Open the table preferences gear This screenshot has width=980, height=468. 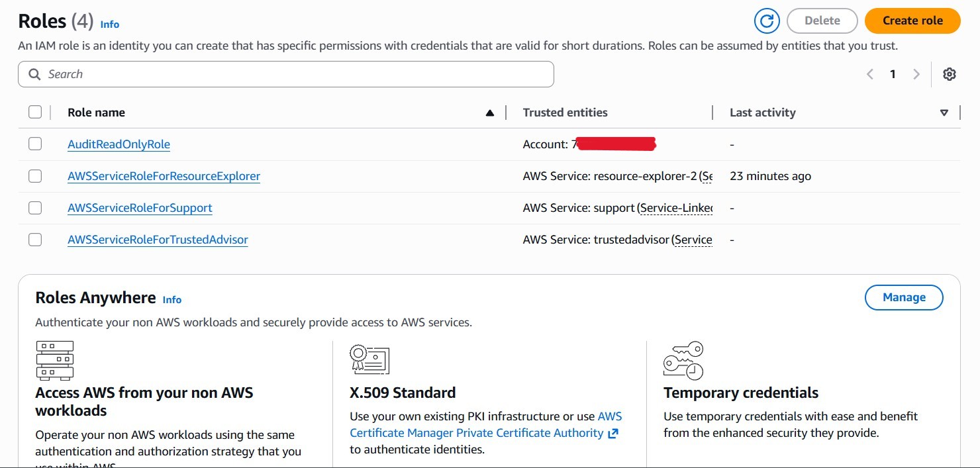[x=950, y=73]
